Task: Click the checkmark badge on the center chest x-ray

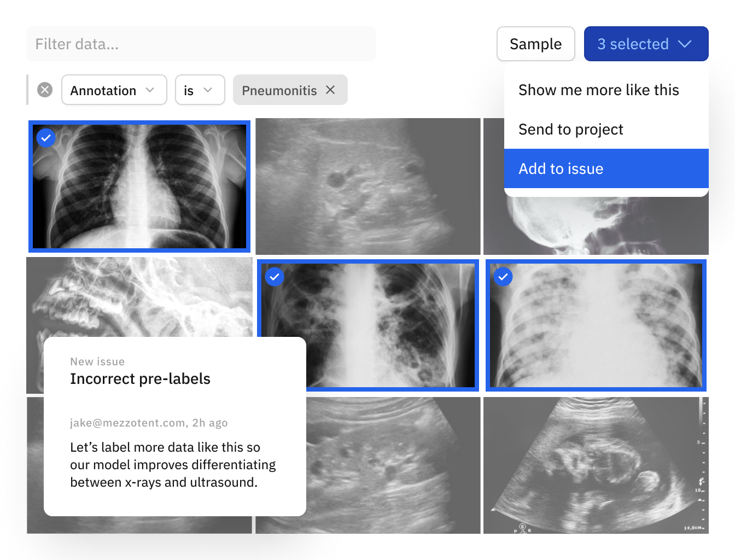Action: coord(275,277)
